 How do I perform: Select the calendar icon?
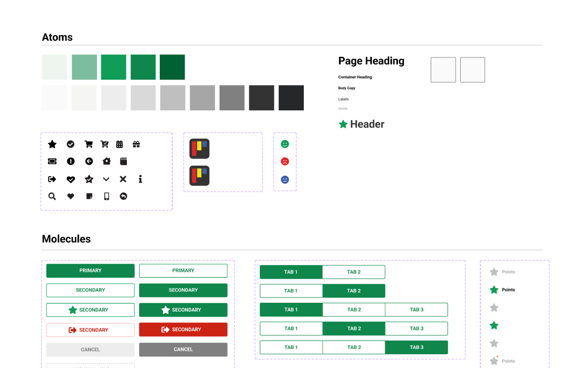pyautogui.click(x=120, y=144)
